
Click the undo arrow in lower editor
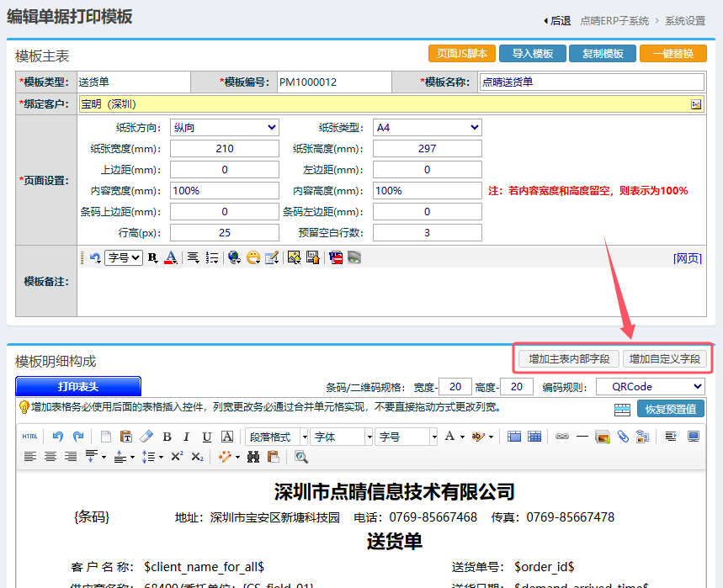click(x=58, y=437)
